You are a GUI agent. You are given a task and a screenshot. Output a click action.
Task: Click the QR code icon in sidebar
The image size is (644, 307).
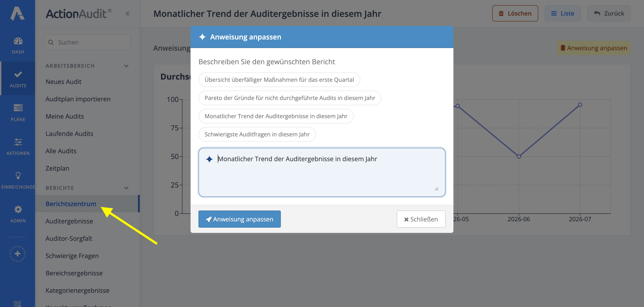(18, 304)
